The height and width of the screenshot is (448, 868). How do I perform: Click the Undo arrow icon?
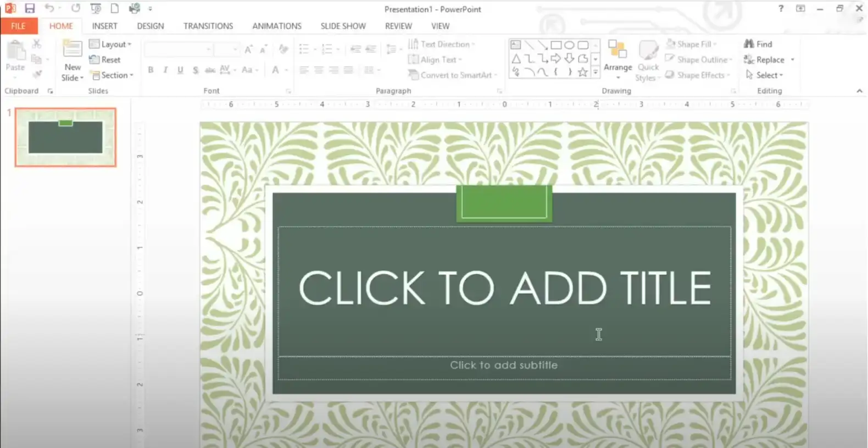(x=49, y=8)
